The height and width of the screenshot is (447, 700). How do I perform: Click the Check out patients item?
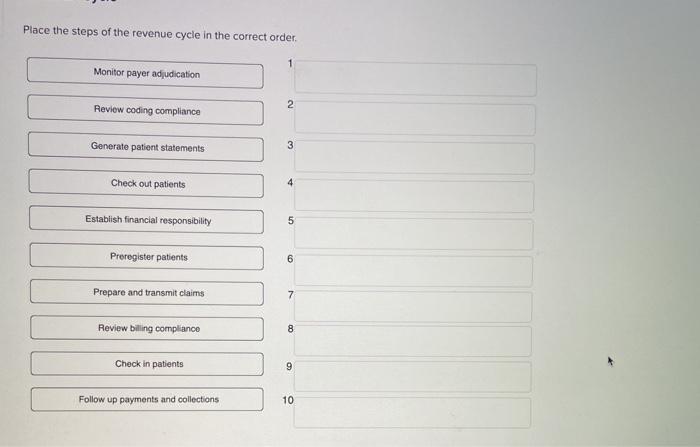(146, 183)
